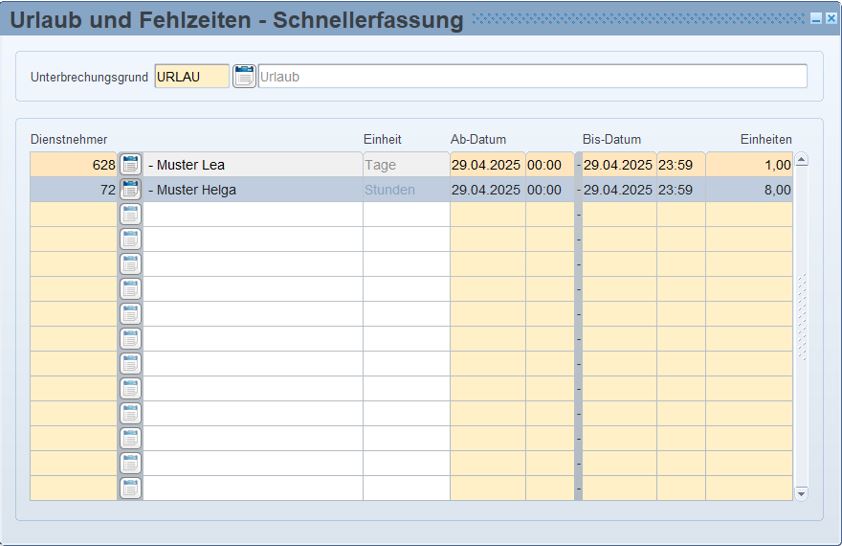Close the Schnellerfassung window
842x546 pixels.
[x=831, y=19]
